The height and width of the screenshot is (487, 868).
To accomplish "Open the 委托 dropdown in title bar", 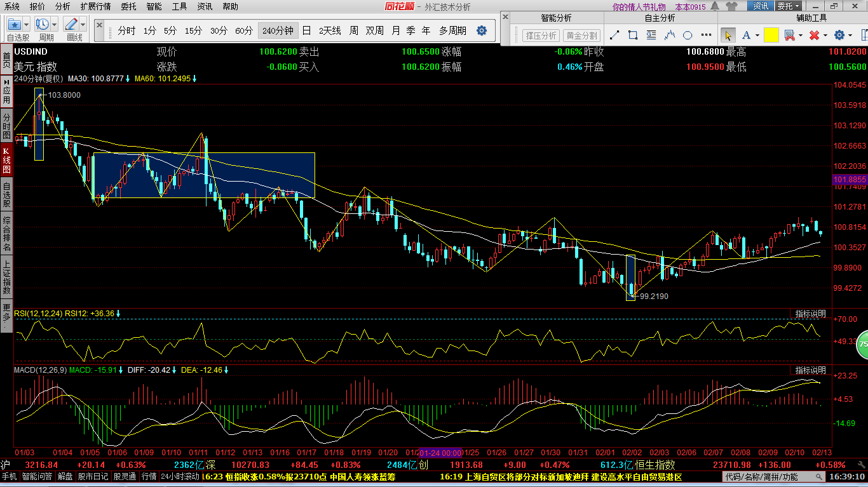I will [789, 6].
